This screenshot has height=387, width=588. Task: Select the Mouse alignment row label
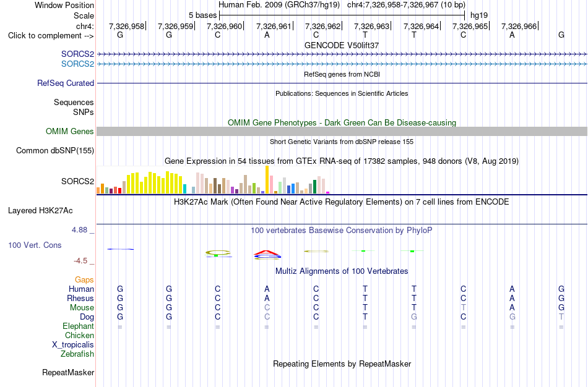click(x=82, y=308)
